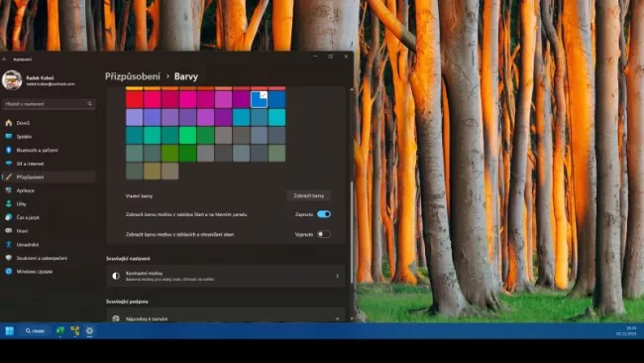Open the user profile picture
This screenshot has width=644, height=363.
click(12, 79)
